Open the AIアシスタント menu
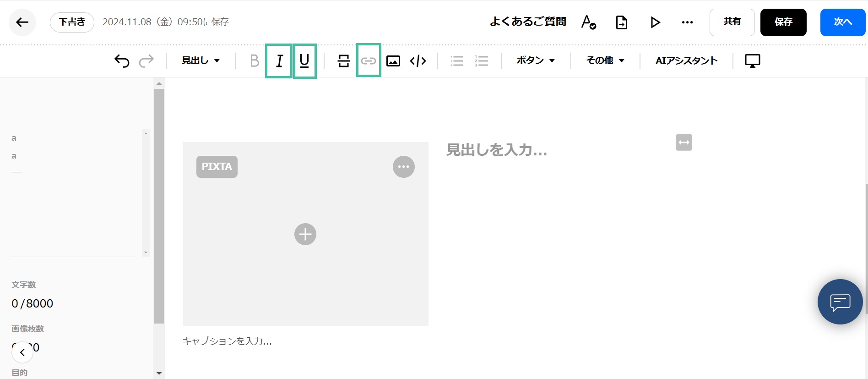This screenshot has height=379, width=868. [686, 60]
